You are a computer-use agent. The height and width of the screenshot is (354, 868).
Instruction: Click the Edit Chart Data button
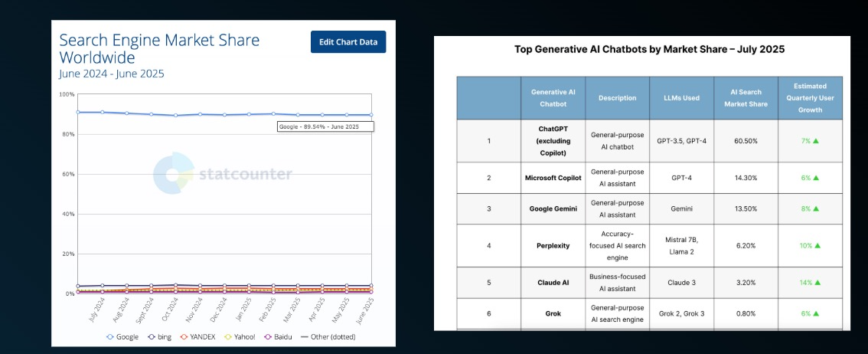[348, 42]
